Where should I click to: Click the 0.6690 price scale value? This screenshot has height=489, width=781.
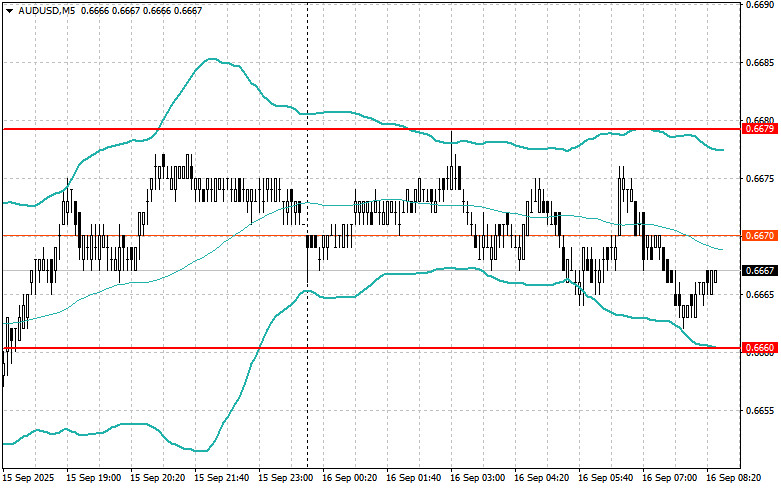point(760,5)
